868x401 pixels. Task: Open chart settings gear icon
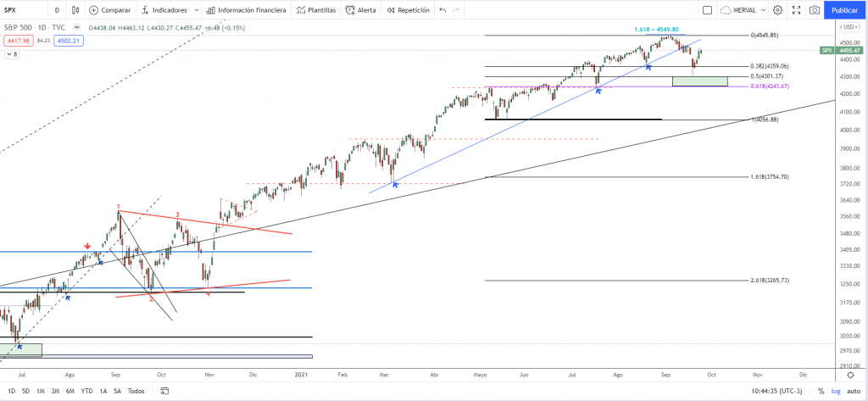(x=778, y=10)
